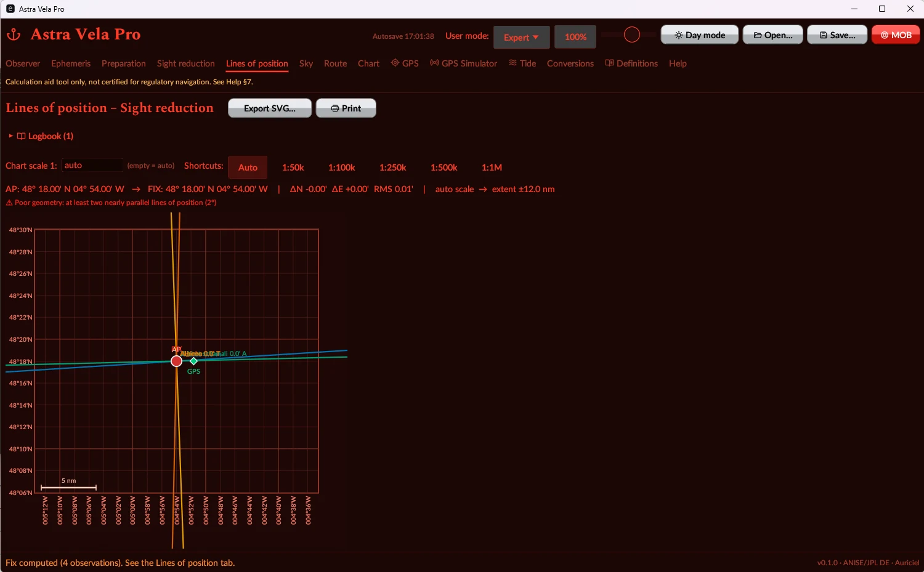The image size is (924, 572).
Task: Click the printer icon on the Print button
Action: (x=335, y=108)
